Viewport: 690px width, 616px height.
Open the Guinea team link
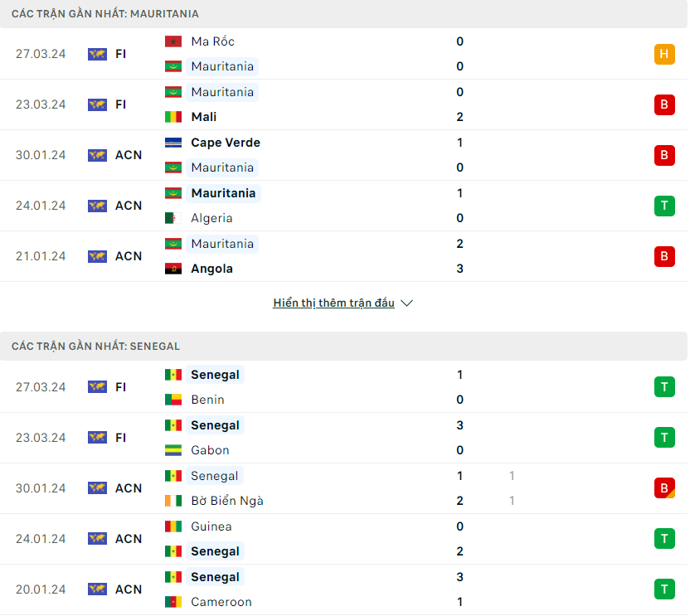point(211,526)
